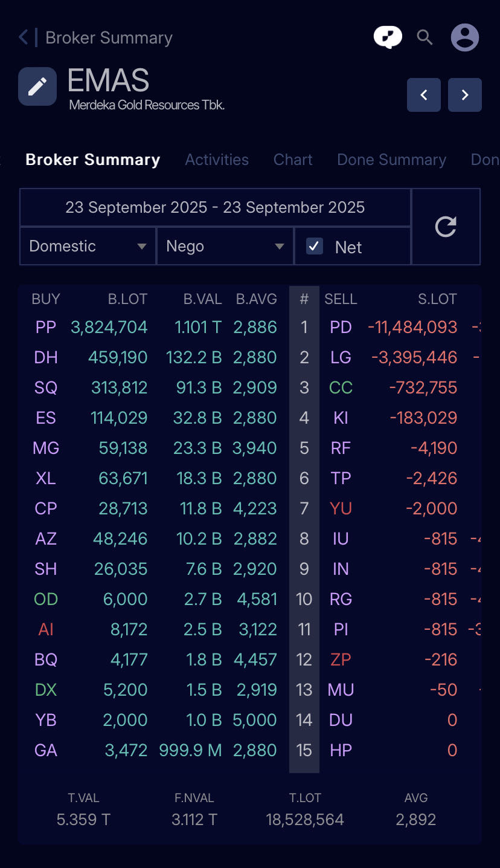
Task: Expand the Nego market dropdown
Action: click(x=225, y=246)
